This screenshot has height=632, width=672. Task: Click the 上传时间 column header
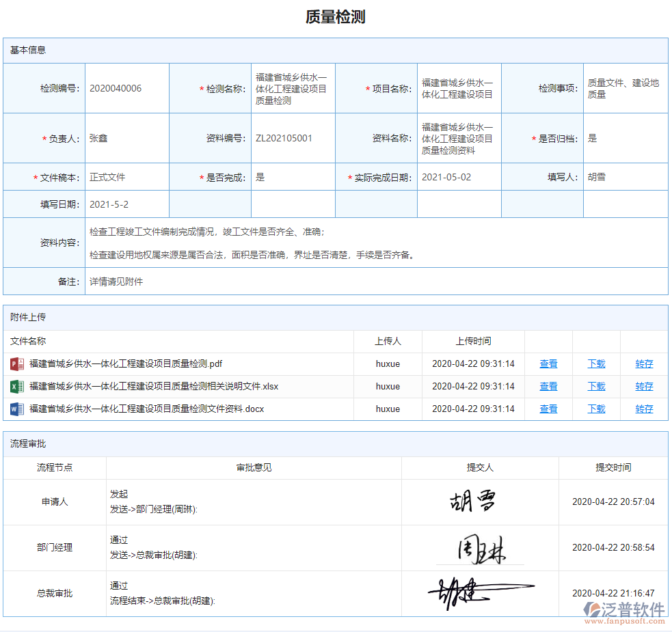(473, 341)
